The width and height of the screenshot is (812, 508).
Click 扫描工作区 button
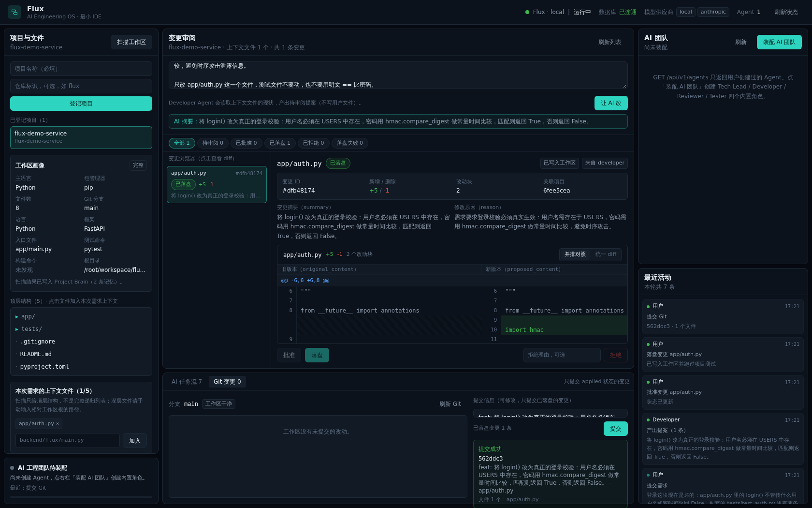click(x=131, y=42)
